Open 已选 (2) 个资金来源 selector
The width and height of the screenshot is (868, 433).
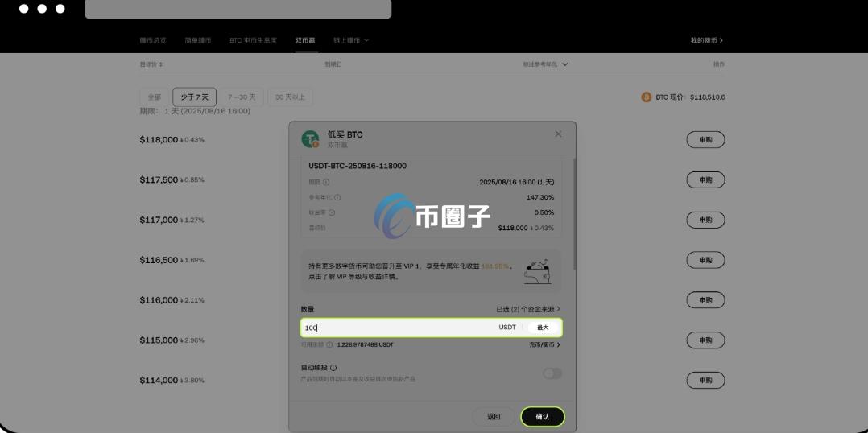point(528,309)
